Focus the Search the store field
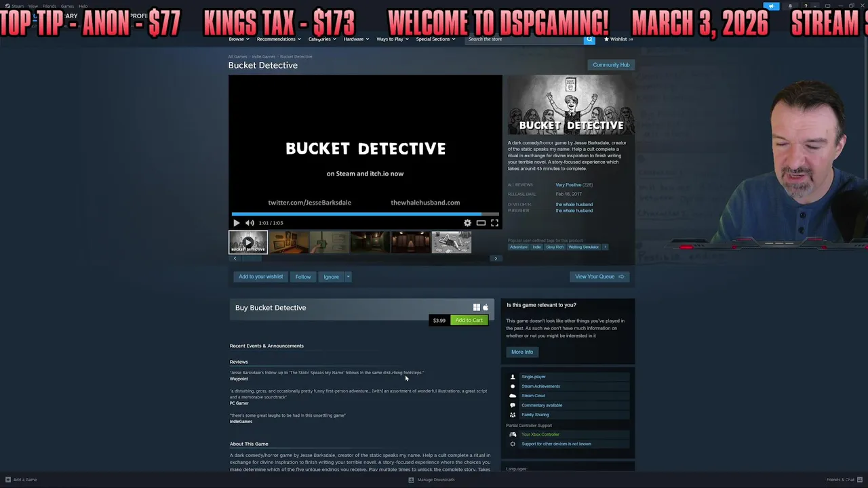This screenshot has width=868, height=488. click(524, 39)
